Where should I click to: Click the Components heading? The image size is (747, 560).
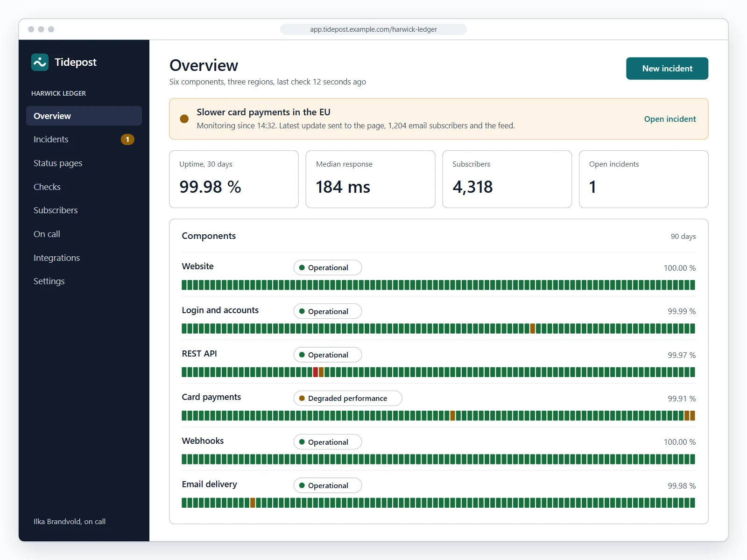pyautogui.click(x=209, y=236)
